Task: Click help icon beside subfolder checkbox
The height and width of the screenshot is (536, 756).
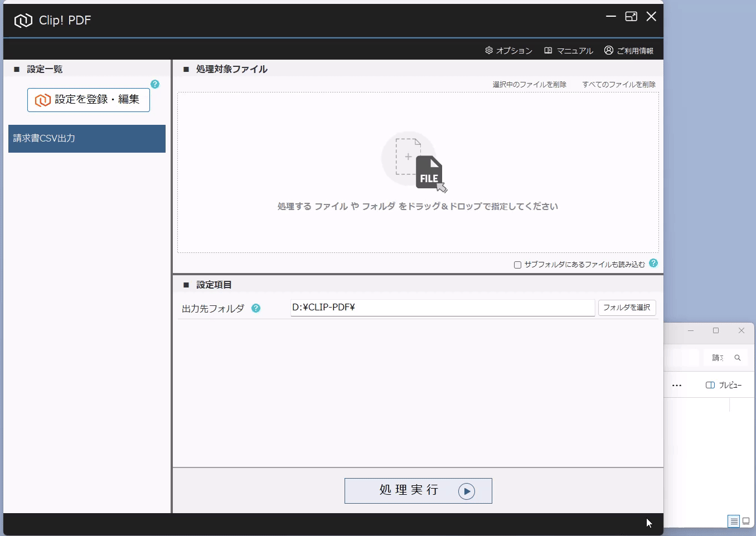Action: pos(653,263)
